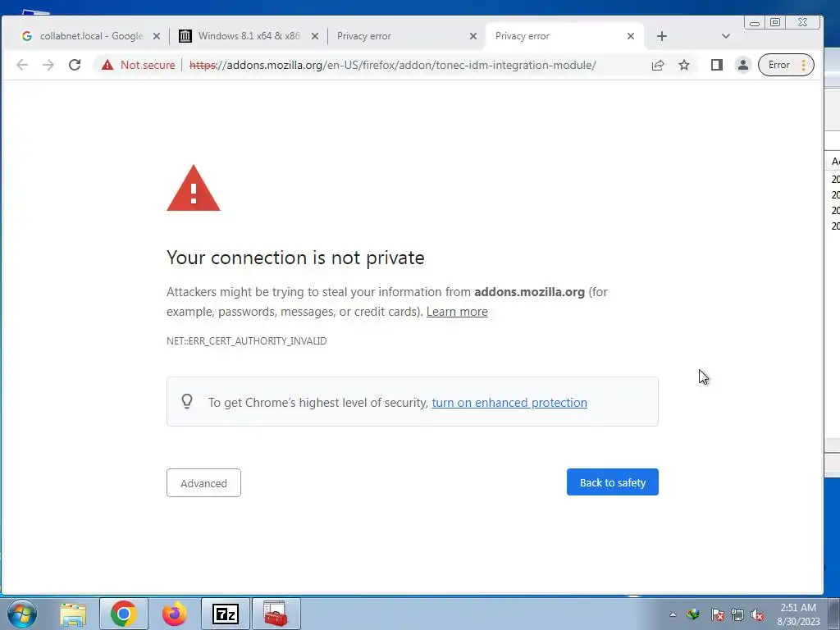
Task: Open 7-Zip from the taskbar
Action: 225,614
